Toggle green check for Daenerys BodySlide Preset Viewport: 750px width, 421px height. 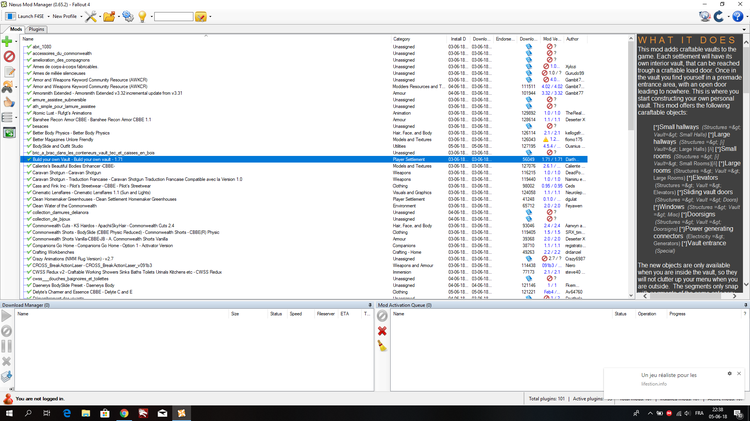29,285
